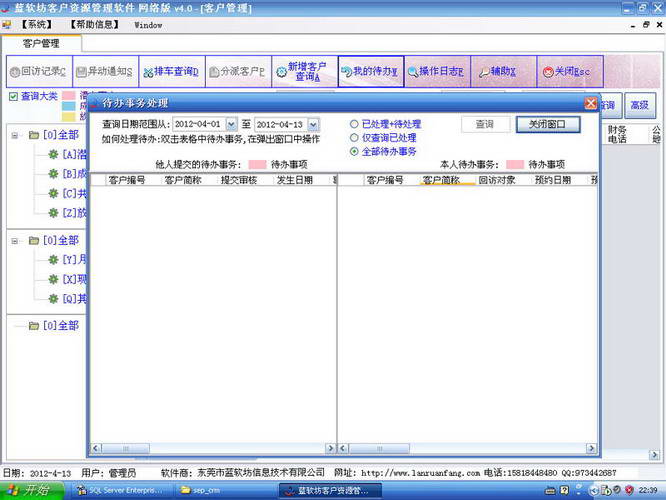Open the Windows 开始 start button
The width and height of the screenshot is (666, 500).
click(x=32, y=490)
